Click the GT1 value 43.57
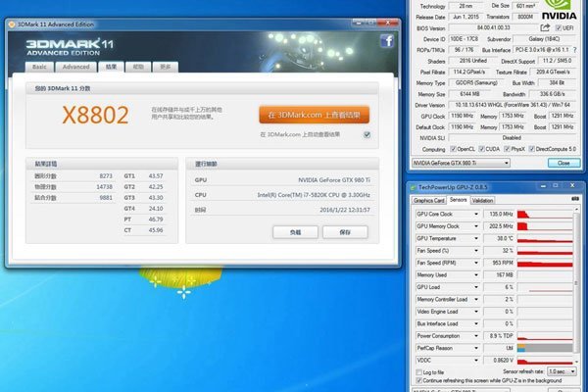 156,176
